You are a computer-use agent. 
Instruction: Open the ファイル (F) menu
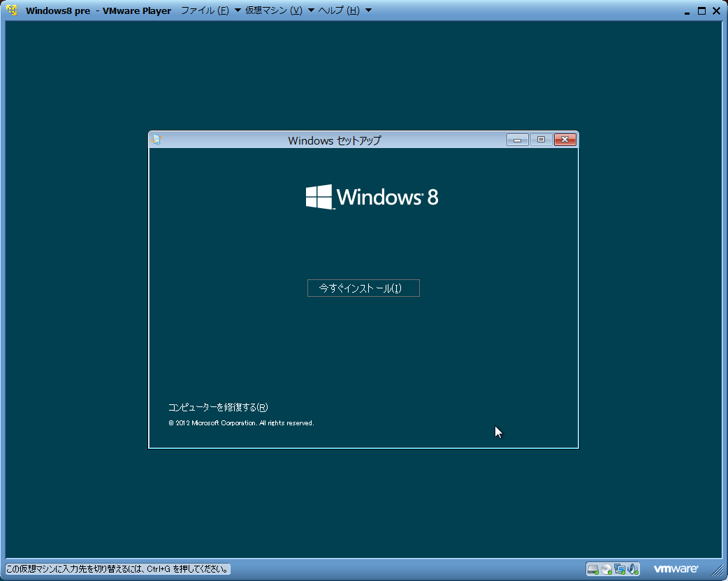pyautogui.click(x=205, y=10)
